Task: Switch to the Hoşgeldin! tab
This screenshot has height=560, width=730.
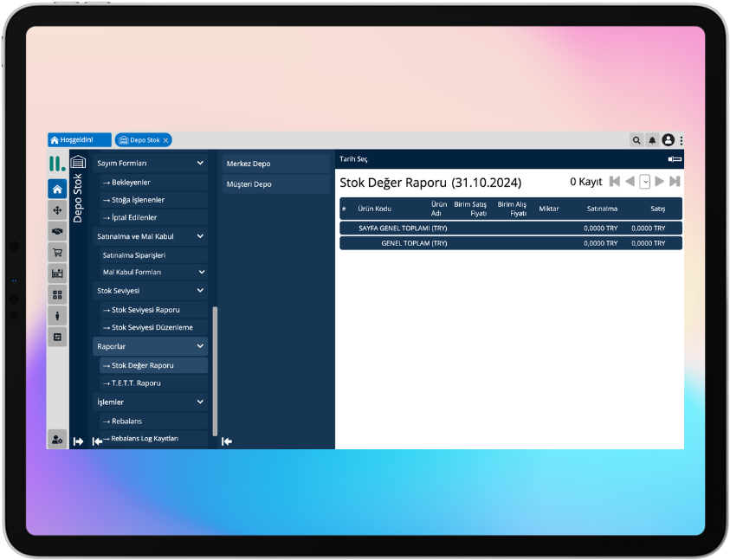Action: pos(80,140)
